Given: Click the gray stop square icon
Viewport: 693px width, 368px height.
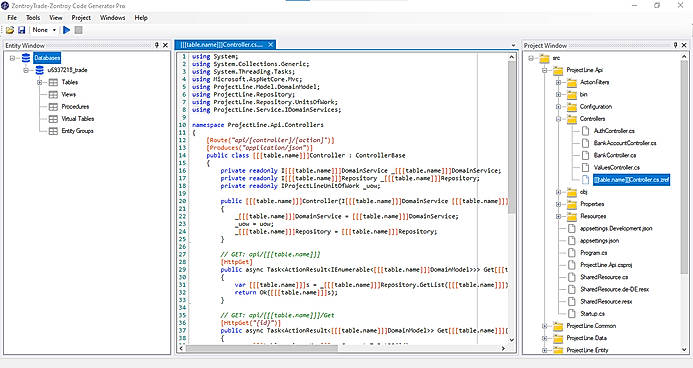Looking at the screenshot, I should 78,30.
